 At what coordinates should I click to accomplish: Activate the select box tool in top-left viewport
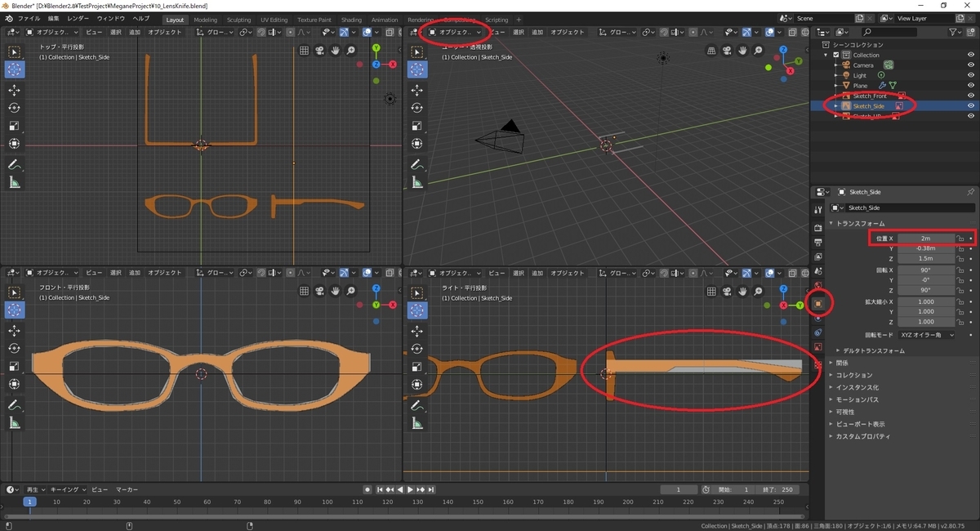click(14, 51)
